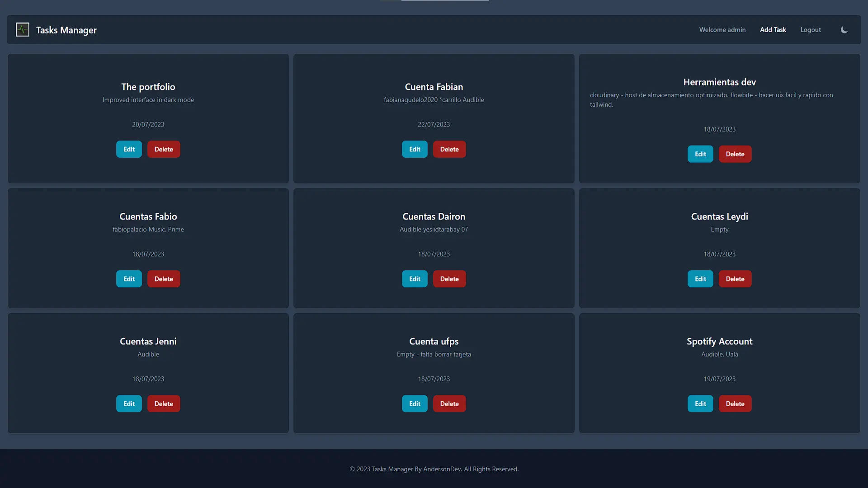This screenshot has width=868, height=488.
Task: Delete the Cuenta Fabian task
Action: pyautogui.click(x=449, y=150)
